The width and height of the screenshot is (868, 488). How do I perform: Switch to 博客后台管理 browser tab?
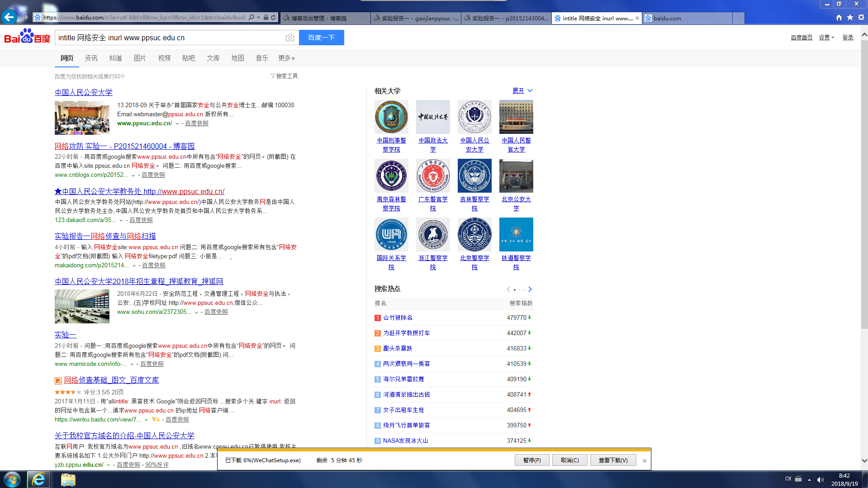coord(325,18)
